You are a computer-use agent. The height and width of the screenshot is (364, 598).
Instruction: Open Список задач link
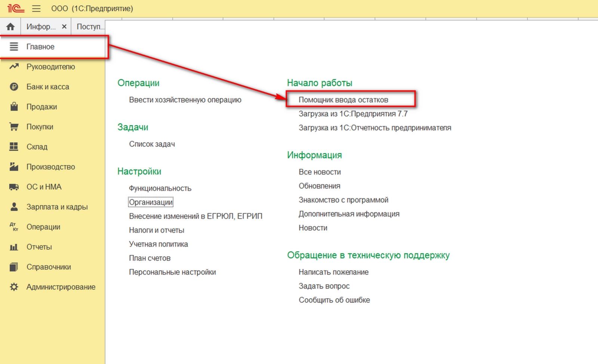click(x=152, y=144)
